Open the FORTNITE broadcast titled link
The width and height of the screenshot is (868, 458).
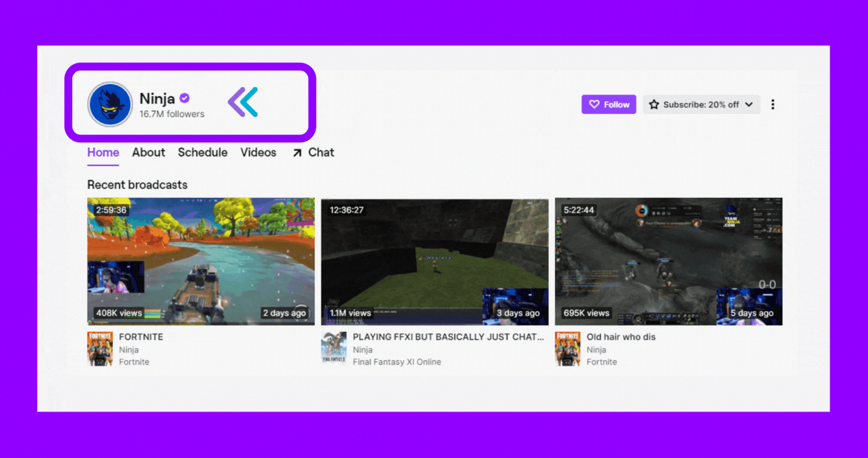tap(141, 337)
